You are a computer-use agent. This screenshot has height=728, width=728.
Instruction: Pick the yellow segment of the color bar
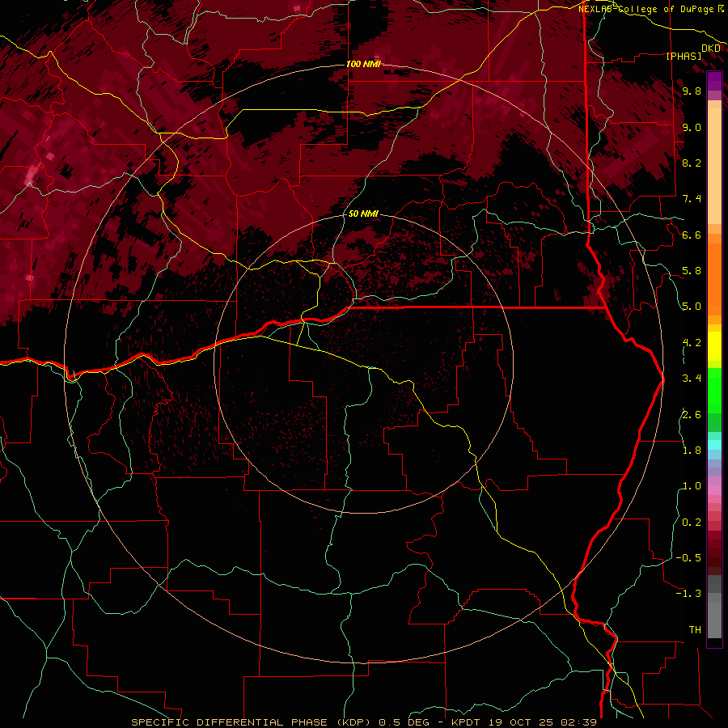tap(714, 346)
